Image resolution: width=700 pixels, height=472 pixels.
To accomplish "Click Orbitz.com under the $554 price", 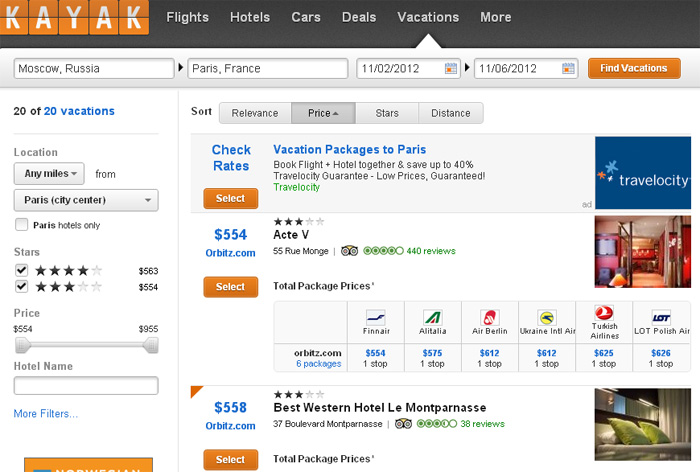I will click(230, 253).
